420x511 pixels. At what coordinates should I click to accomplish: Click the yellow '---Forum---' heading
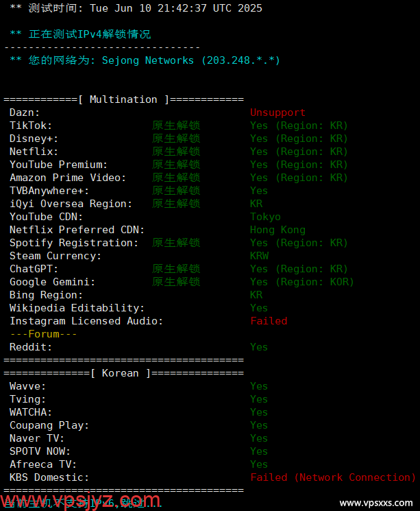(x=43, y=334)
